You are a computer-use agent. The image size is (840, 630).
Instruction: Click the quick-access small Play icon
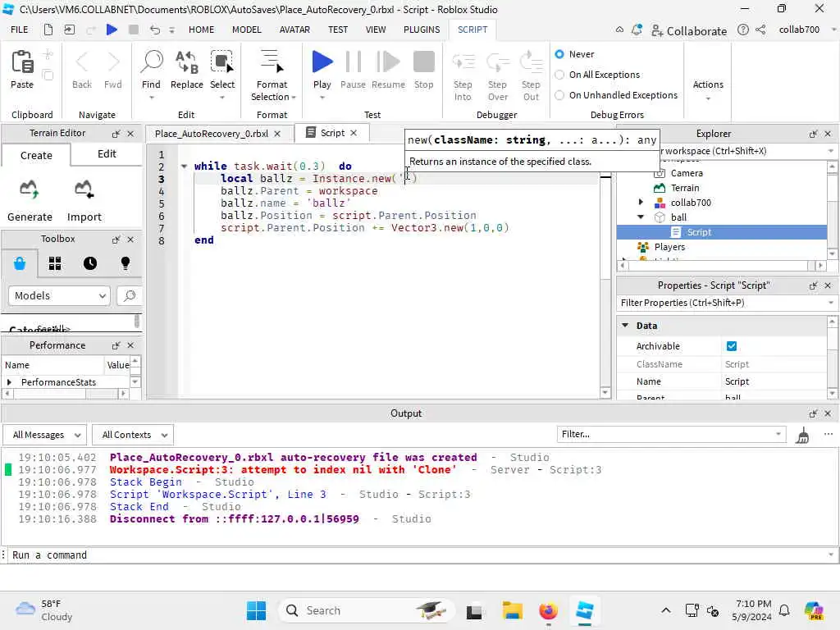[x=112, y=30]
